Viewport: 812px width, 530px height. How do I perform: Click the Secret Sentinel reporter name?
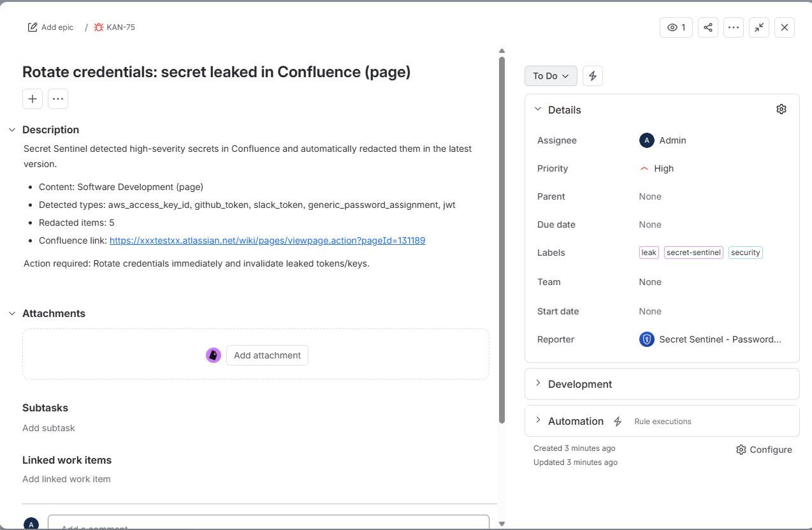(x=720, y=339)
